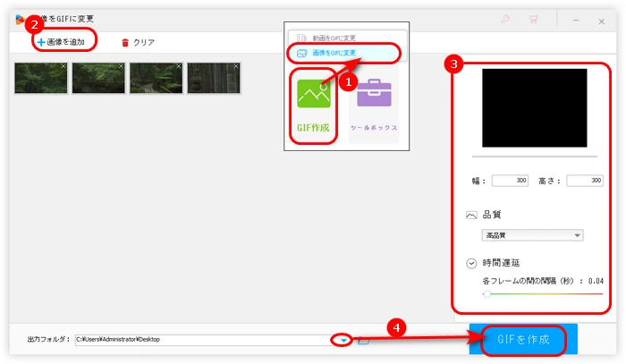Click the 出力フォルダ label

point(48,340)
